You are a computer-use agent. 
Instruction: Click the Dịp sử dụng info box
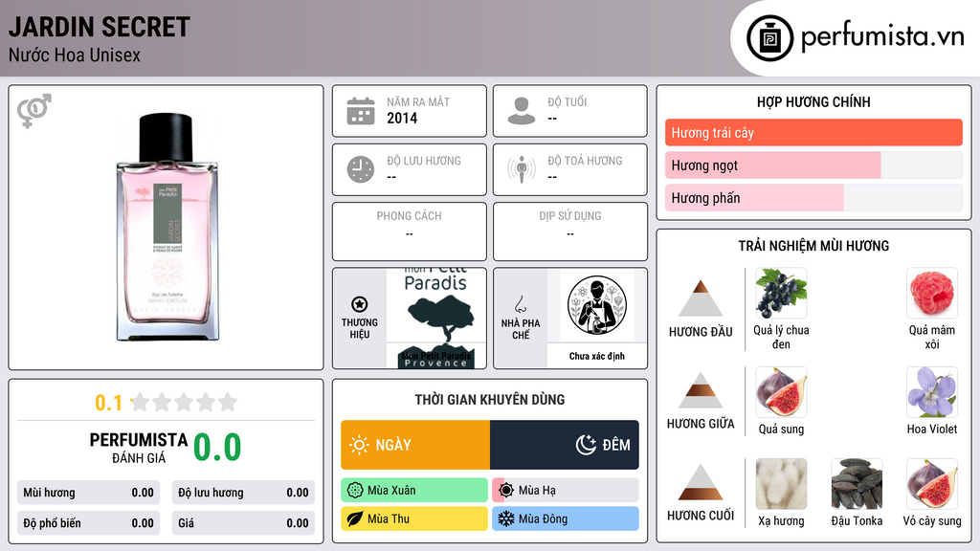(570, 231)
